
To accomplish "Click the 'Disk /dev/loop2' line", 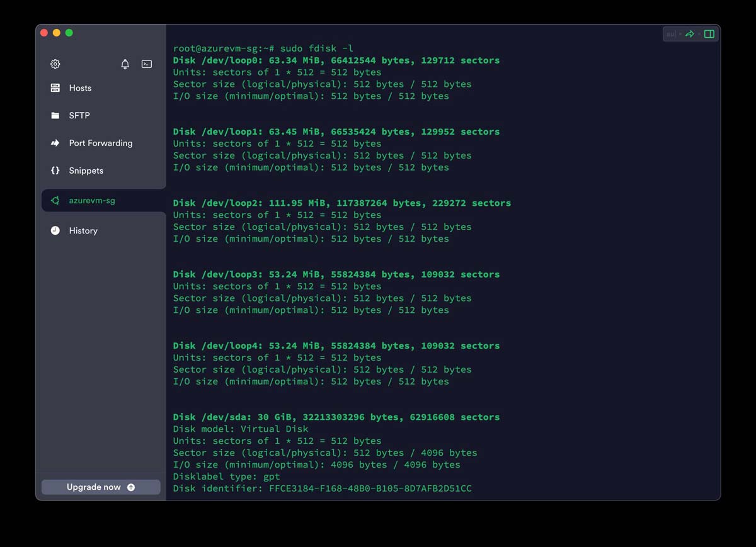I will pyautogui.click(x=342, y=203).
